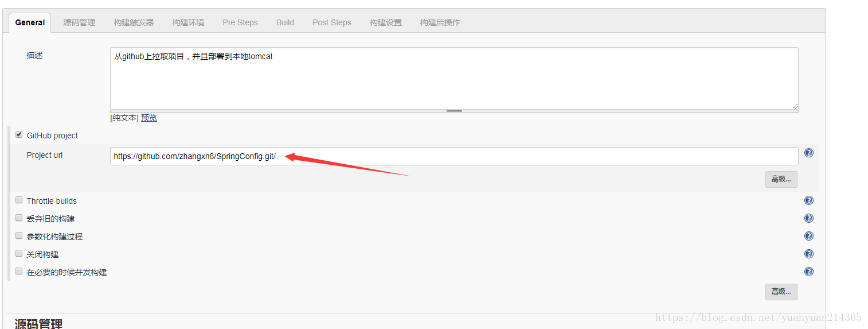868x329 pixels.
Task: Open the Pre Steps tab
Action: click(x=240, y=22)
